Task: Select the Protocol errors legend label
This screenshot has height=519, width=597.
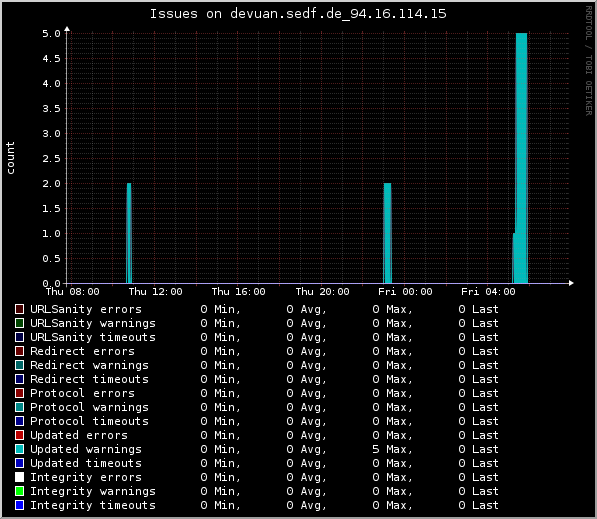Action: point(82,393)
